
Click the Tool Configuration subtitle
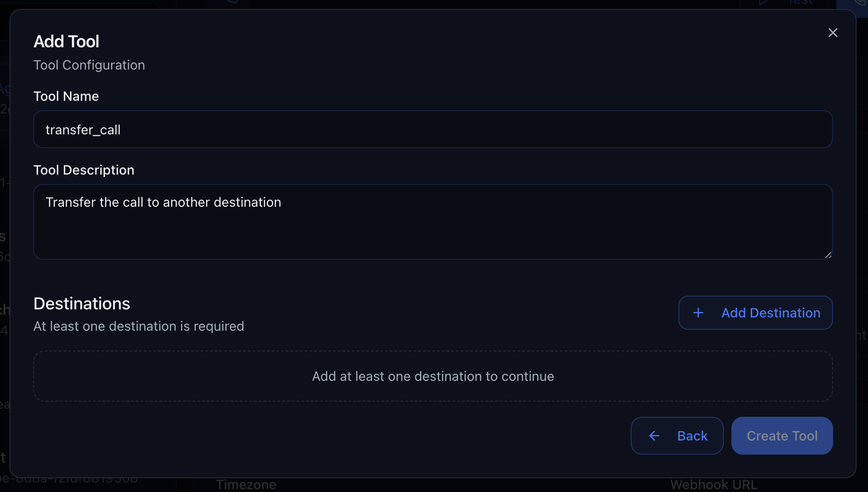click(89, 65)
